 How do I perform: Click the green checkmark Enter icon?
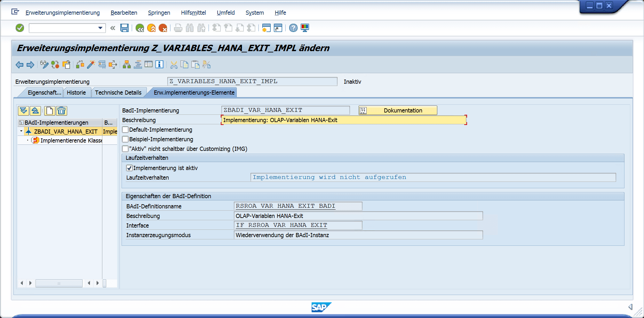20,28
